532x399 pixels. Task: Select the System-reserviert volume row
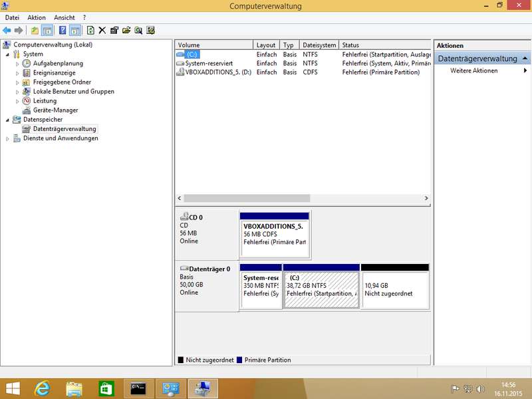coord(303,63)
